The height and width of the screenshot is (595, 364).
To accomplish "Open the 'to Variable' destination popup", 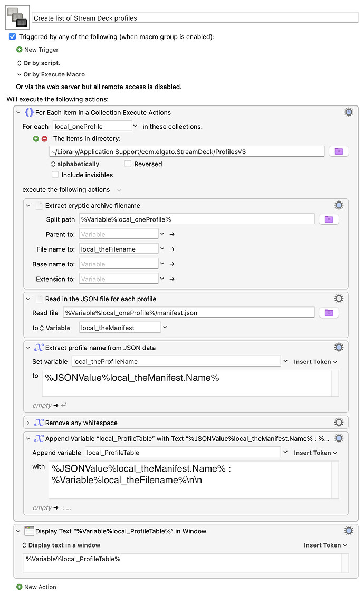I will [55, 328].
